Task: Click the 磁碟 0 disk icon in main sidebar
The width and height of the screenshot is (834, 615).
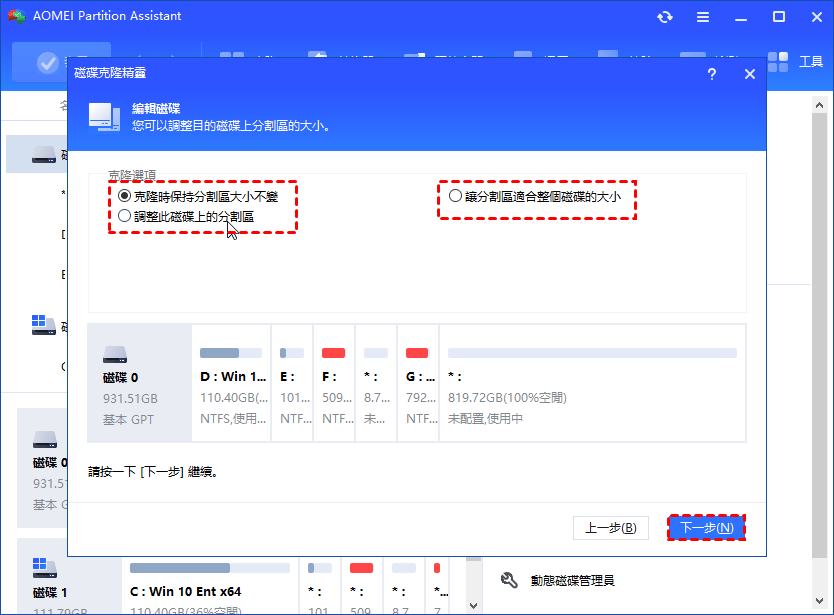Action: pos(45,440)
